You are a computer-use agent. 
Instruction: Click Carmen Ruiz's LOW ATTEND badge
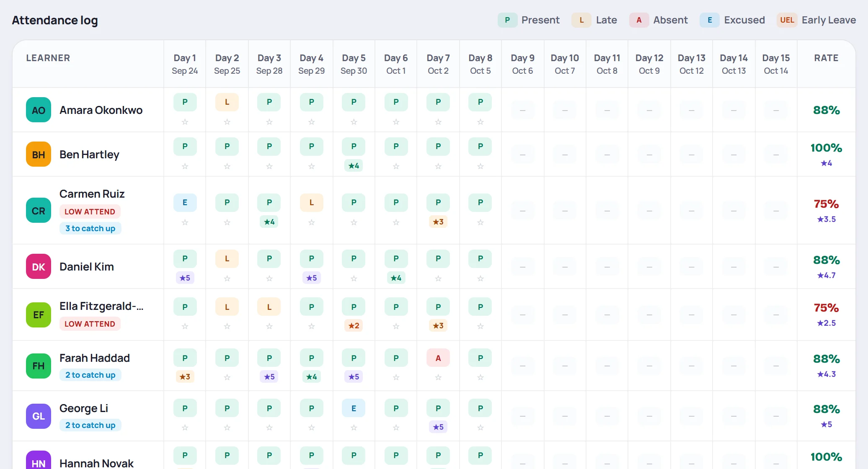[x=90, y=212]
